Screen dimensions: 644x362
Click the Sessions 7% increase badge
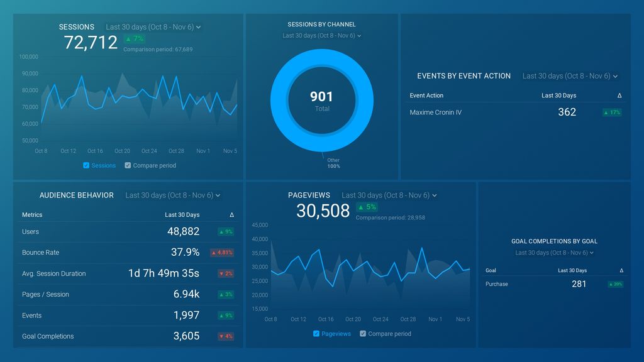pos(135,39)
